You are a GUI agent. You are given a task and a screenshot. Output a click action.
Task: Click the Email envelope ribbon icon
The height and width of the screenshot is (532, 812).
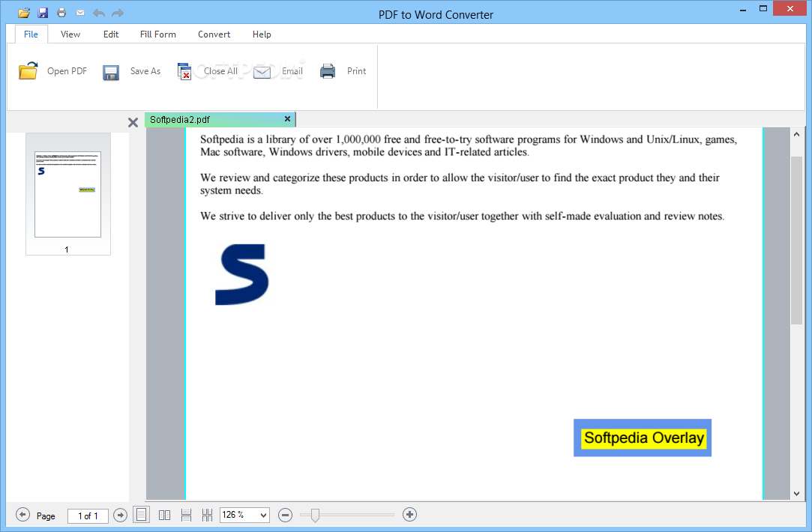pyautogui.click(x=262, y=73)
